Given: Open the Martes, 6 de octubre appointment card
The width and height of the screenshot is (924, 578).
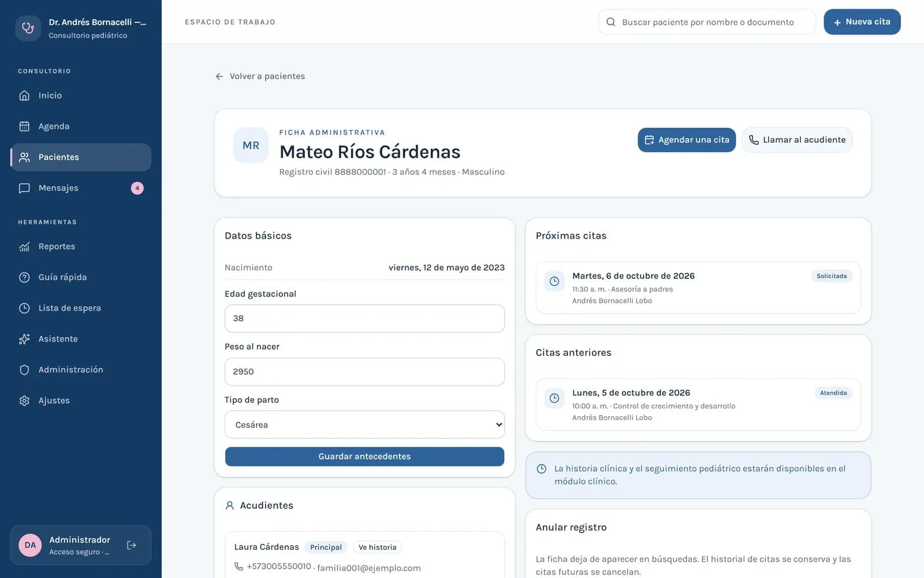Looking at the screenshot, I should click(x=698, y=288).
